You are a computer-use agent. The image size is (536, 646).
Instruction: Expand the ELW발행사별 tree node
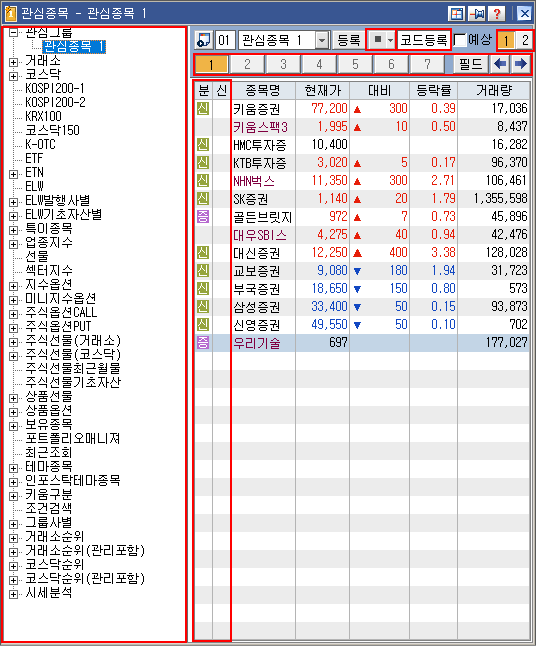(13, 202)
